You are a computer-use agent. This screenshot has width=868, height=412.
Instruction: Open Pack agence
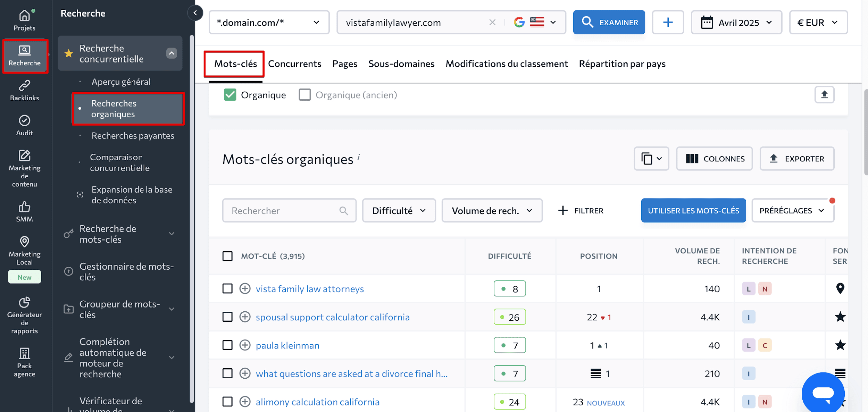tap(24, 362)
